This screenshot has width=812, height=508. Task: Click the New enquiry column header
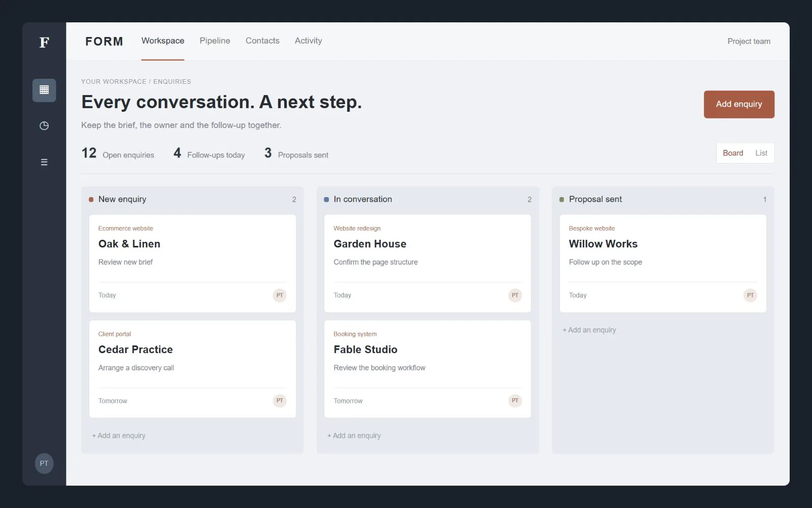192,199
